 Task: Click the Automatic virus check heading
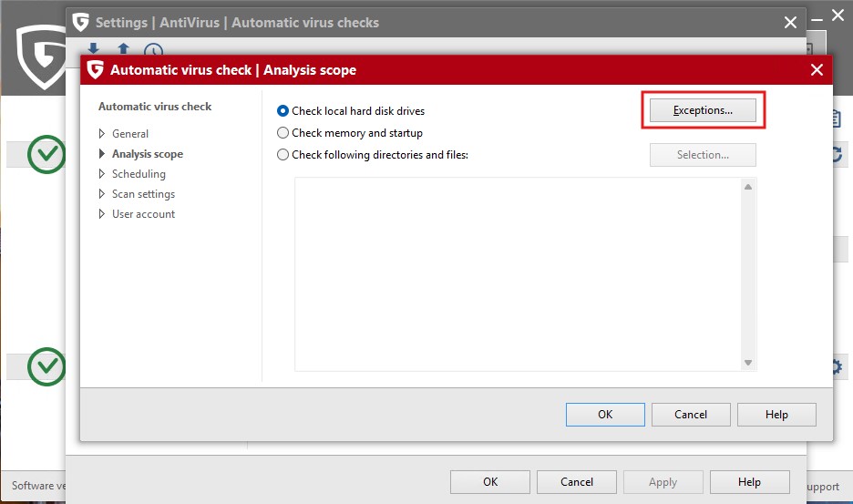155,107
